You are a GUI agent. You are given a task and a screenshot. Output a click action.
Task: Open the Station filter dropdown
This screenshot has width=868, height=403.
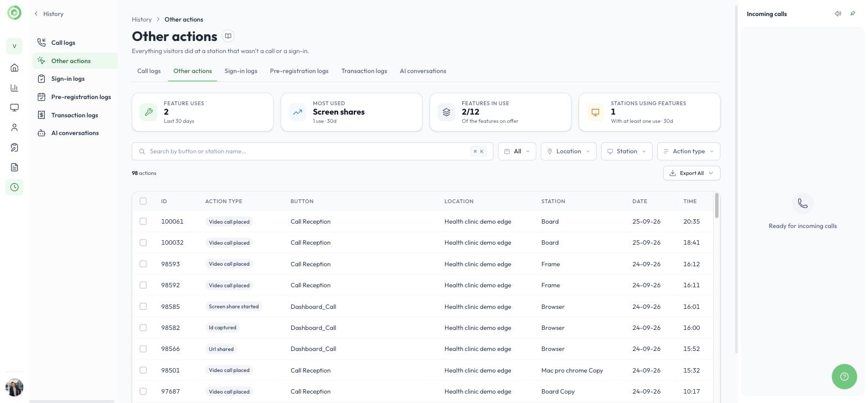click(627, 151)
